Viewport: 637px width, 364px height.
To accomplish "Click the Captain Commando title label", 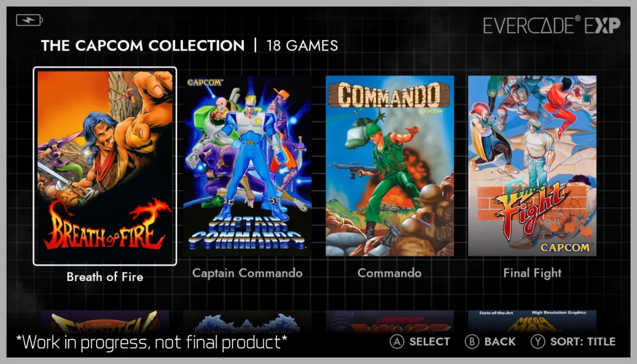I will tap(247, 273).
